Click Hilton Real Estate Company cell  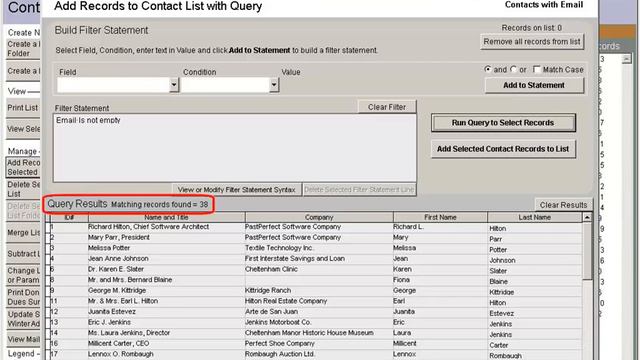click(x=319, y=301)
